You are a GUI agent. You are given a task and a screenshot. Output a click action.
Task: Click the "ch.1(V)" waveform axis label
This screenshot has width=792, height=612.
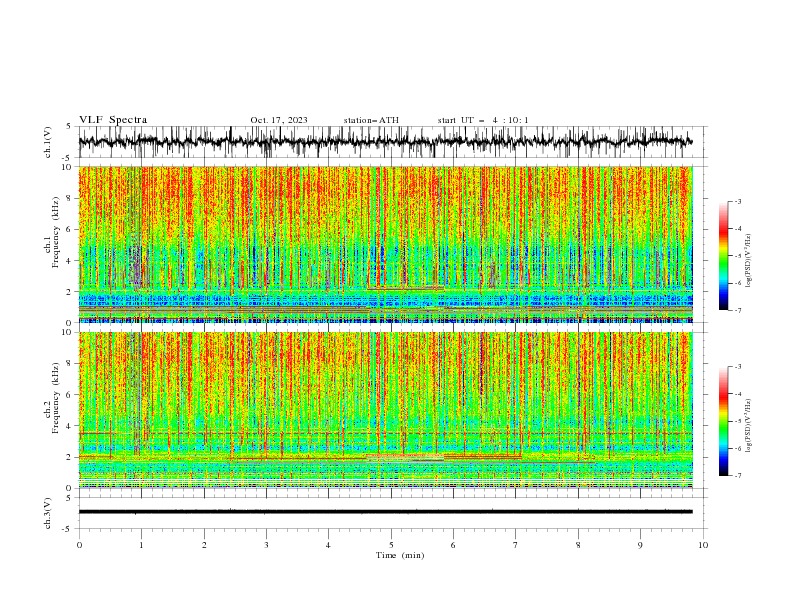coord(48,142)
